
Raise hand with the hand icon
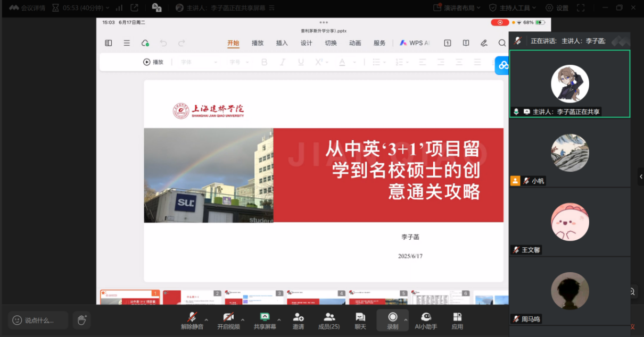81,320
